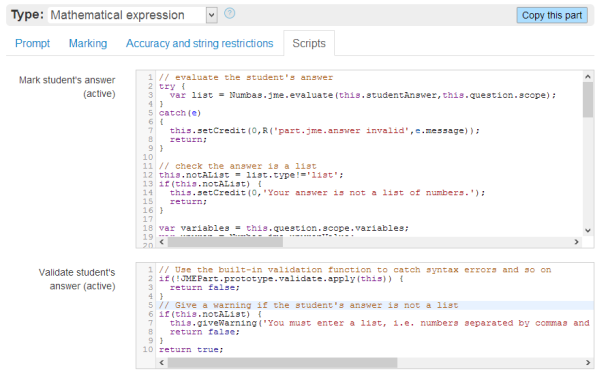Switch to the Prompt tab
The image size is (600, 378).
[x=33, y=43]
